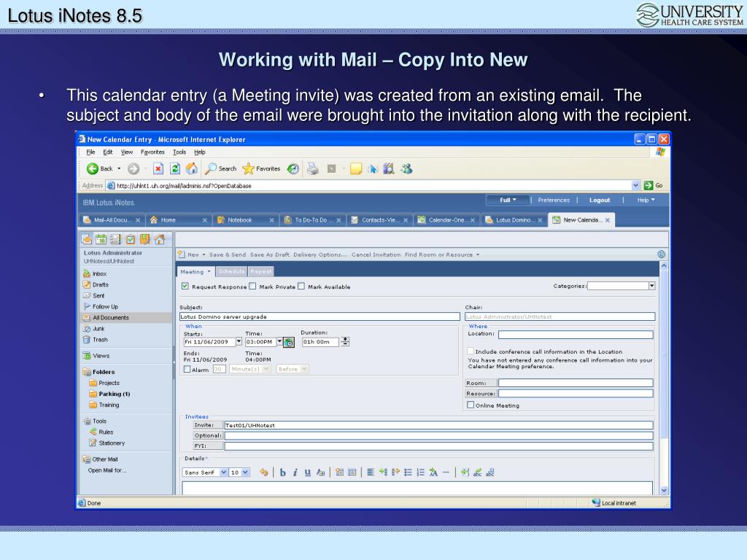747x560 pixels.
Task: Expand the Find Room or Resource dropdown
Action: (x=477, y=254)
